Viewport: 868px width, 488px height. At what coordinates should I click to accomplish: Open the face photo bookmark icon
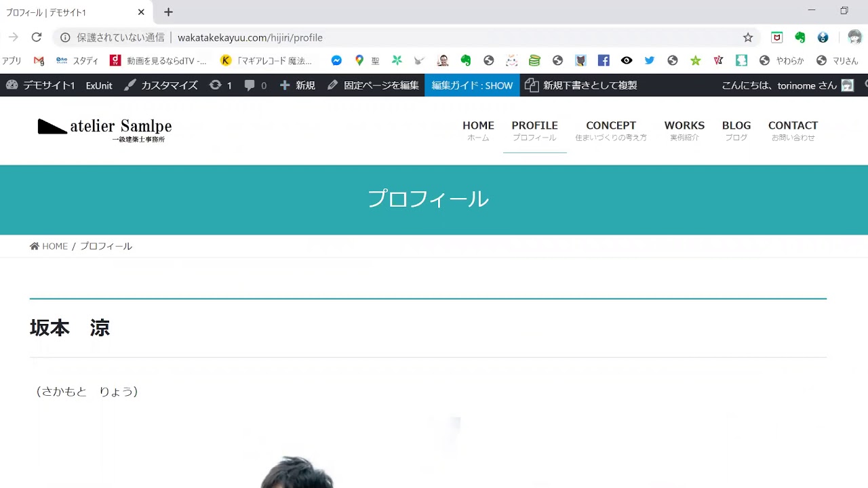pos(442,60)
